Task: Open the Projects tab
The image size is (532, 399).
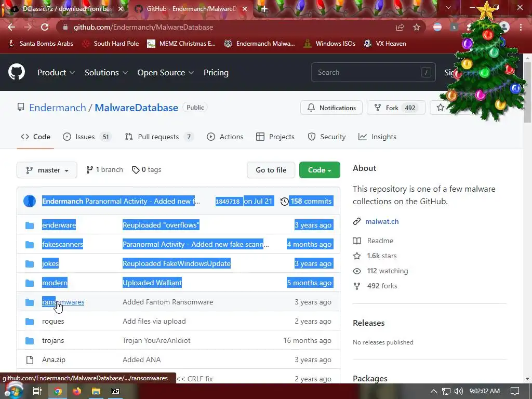Action: pos(275,137)
